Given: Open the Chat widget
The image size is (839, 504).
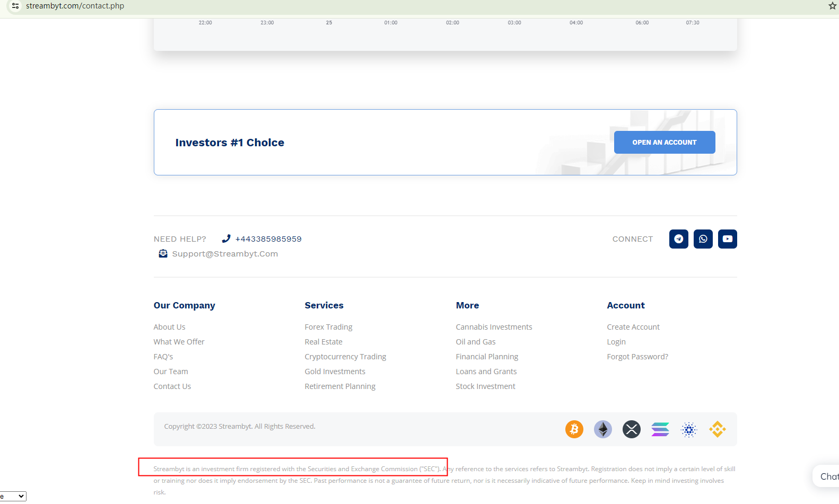Looking at the screenshot, I should click(x=826, y=476).
